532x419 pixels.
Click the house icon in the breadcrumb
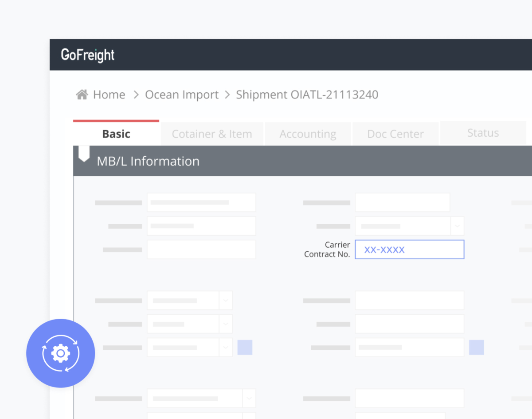(82, 95)
